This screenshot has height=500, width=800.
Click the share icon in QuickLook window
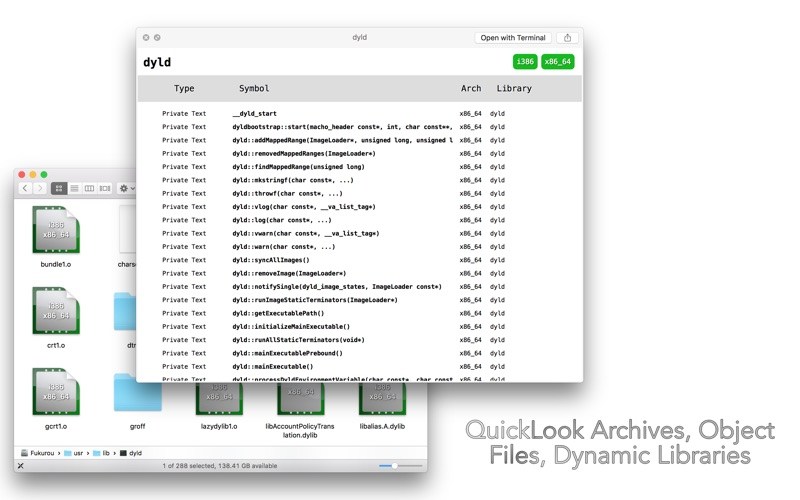click(567, 38)
